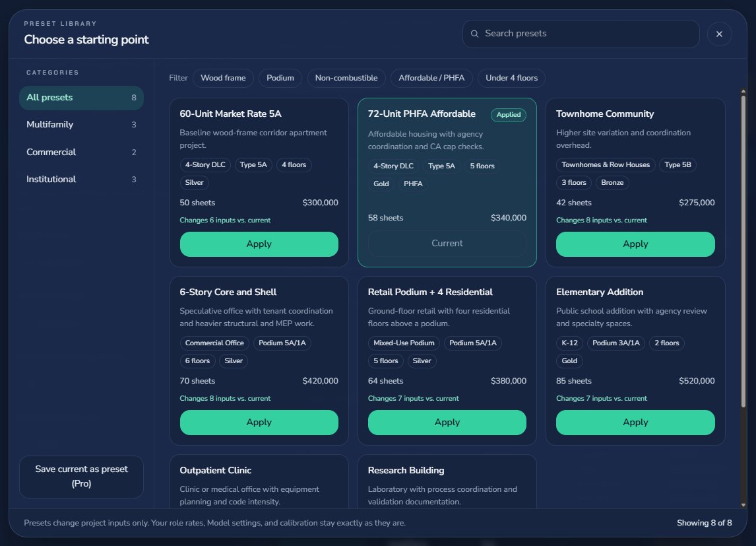The width and height of the screenshot is (756, 546).
Task: Toggle the Wood frame filter chip
Action: [223, 78]
